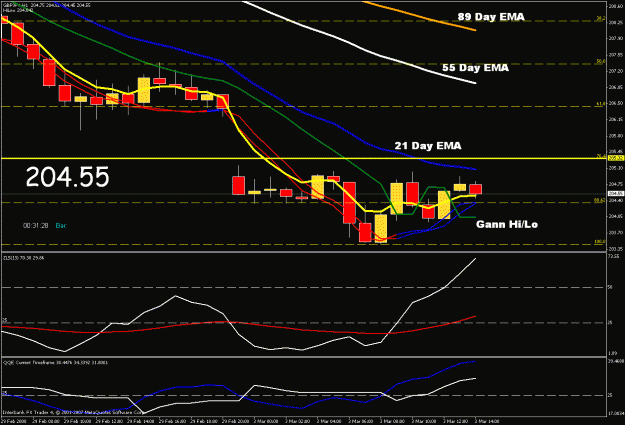Click the last red candlestick on the chart
The height and width of the screenshot is (425, 625).
click(x=476, y=189)
